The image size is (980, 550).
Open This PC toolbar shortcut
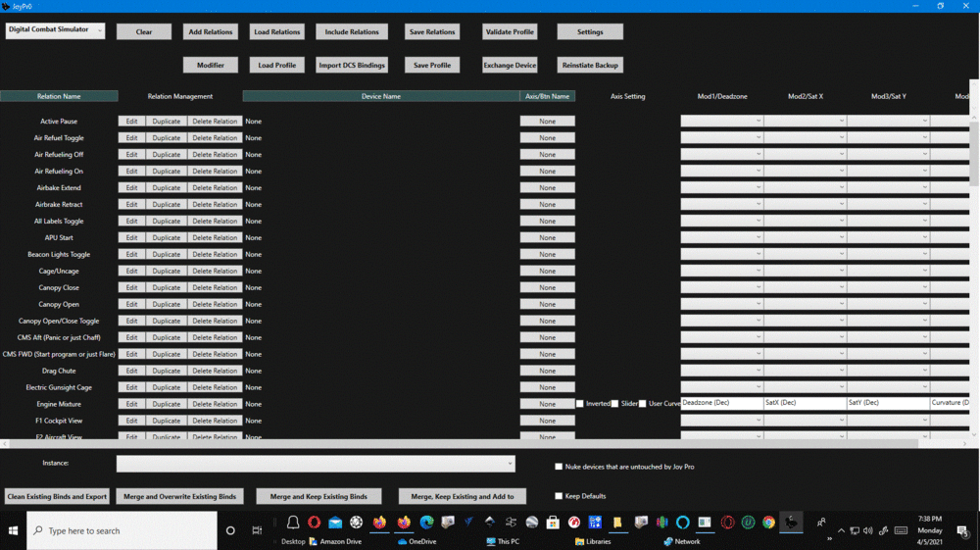click(x=503, y=541)
